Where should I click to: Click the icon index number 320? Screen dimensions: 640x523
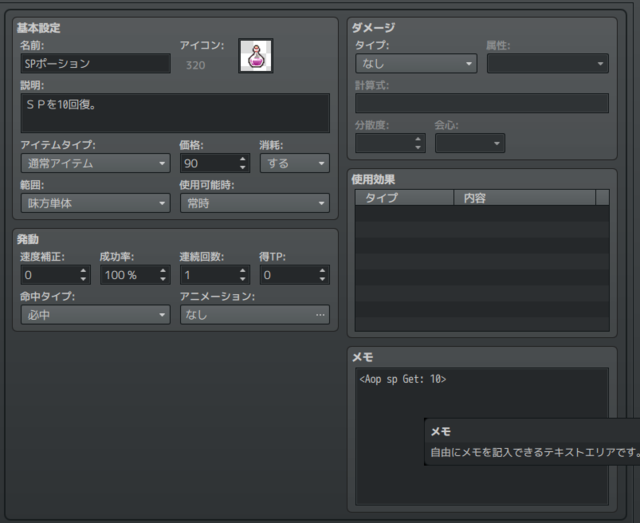(196, 65)
